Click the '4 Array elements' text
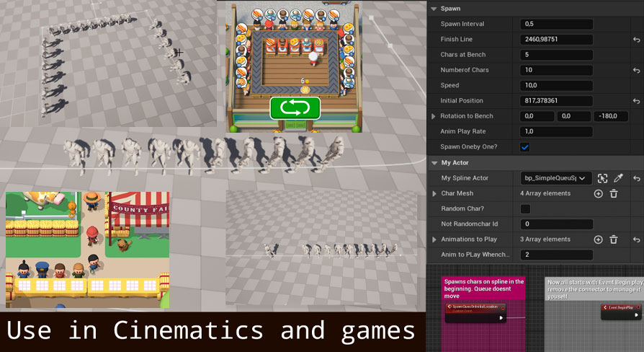Image resolution: width=644 pixels, height=352 pixels. click(x=545, y=193)
